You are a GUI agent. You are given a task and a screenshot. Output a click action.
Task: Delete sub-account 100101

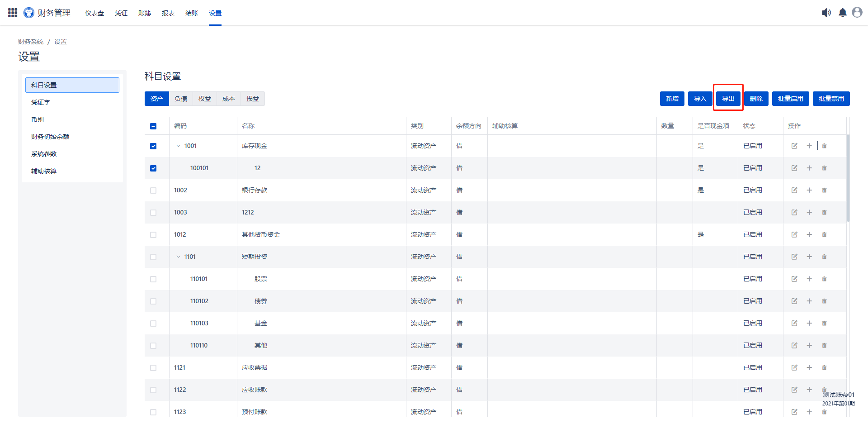824,168
